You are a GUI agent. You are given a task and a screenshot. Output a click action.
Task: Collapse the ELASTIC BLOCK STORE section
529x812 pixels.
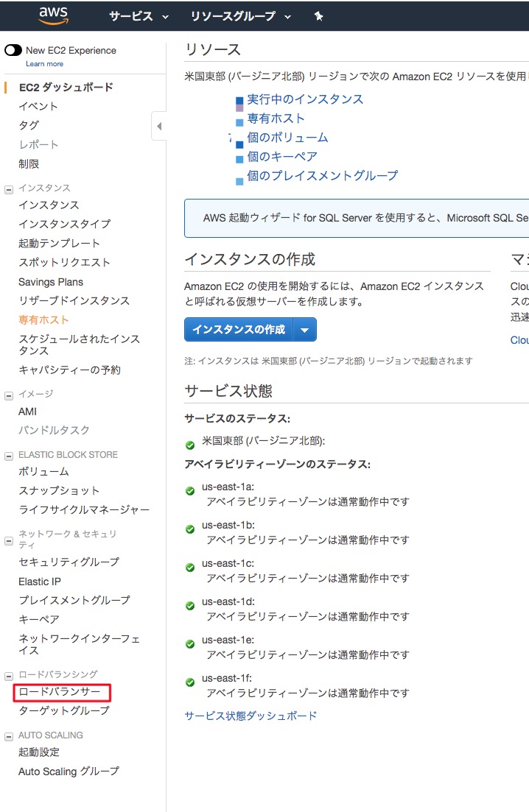click(x=8, y=456)
